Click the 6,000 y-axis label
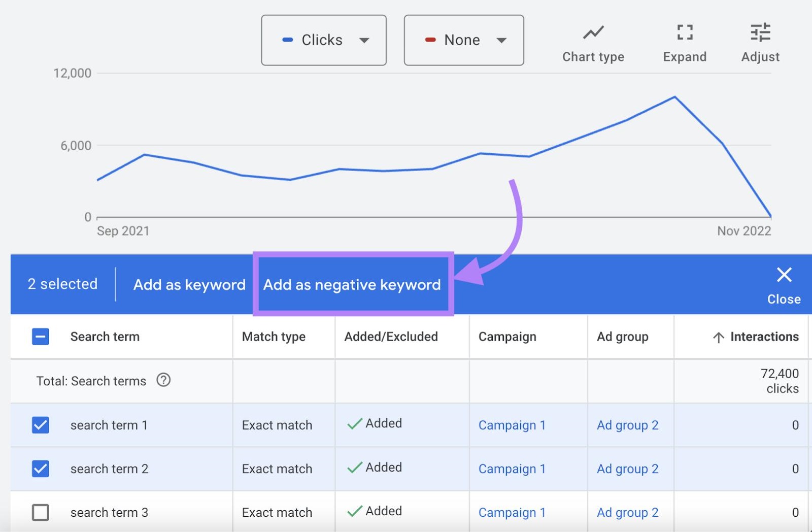 tap(76, 146)
